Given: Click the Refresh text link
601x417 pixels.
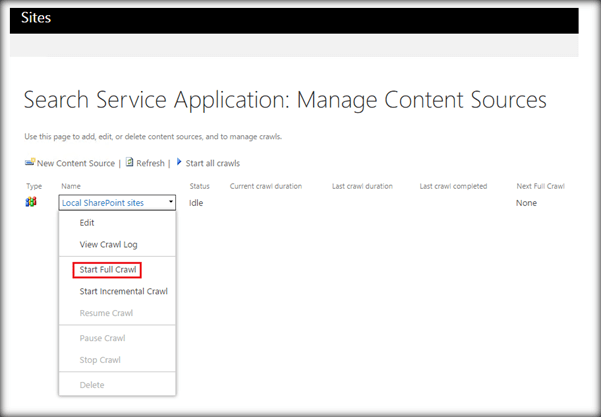Looking at the screenshot, I should tap(151, 163).
